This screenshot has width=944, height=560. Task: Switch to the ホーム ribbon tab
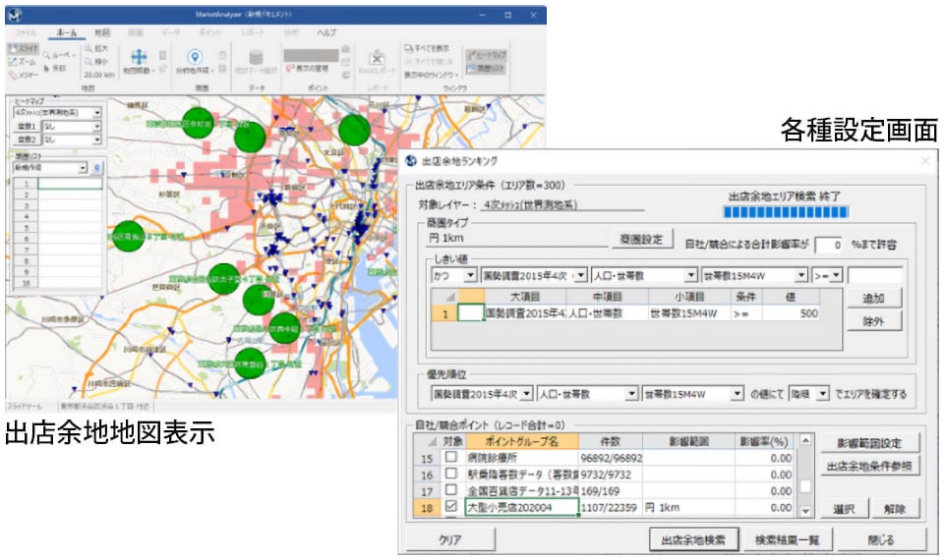[67, 32]
